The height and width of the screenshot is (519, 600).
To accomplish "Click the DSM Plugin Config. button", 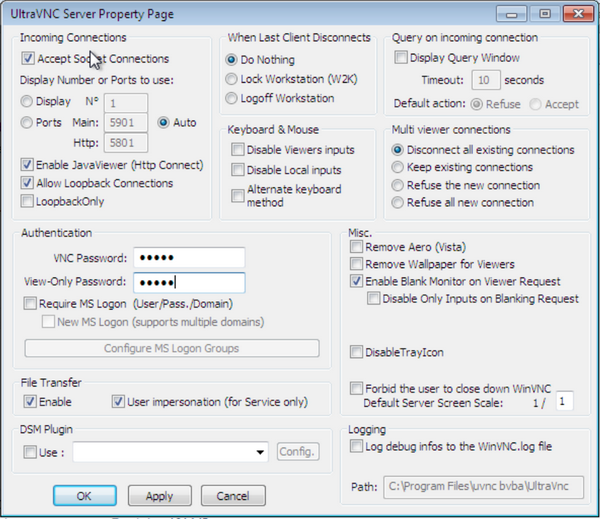I will pos(298,452).
